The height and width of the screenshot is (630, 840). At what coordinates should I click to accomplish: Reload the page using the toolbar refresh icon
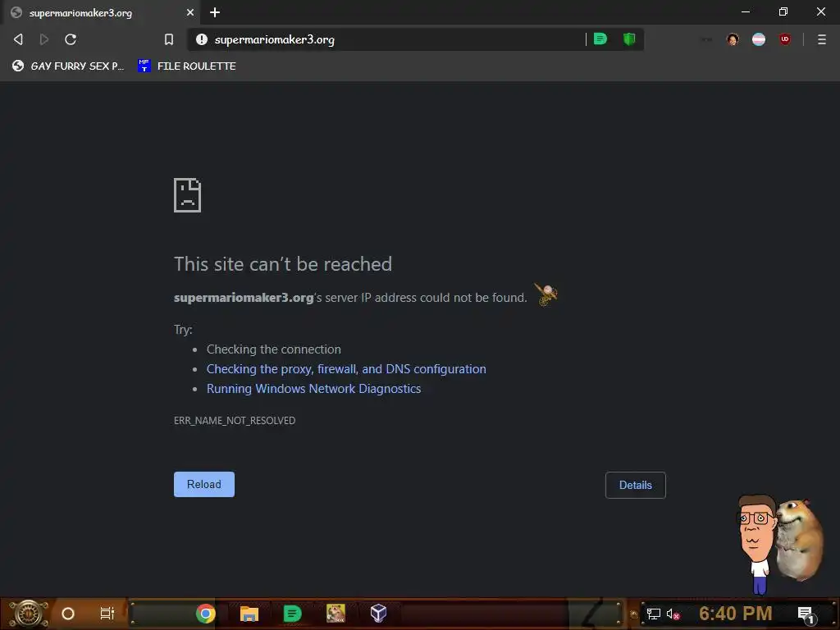pyautogui.click(x=71, y=39)
